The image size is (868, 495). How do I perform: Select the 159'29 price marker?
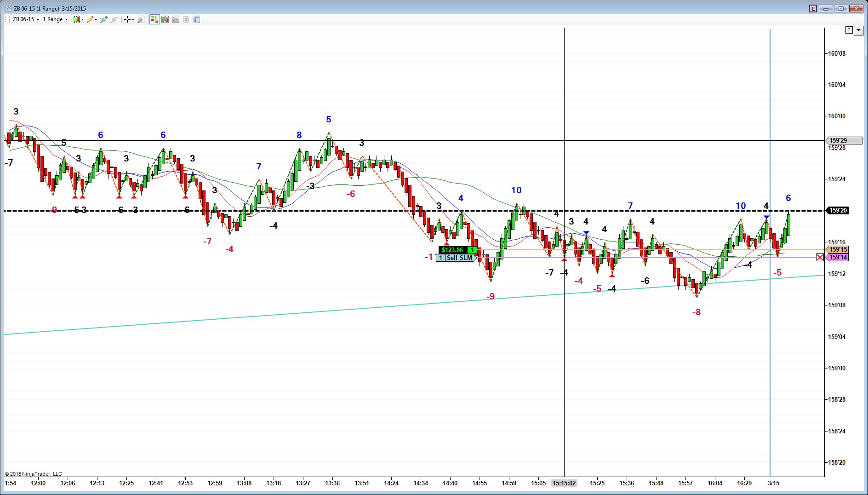pos(844,140)
